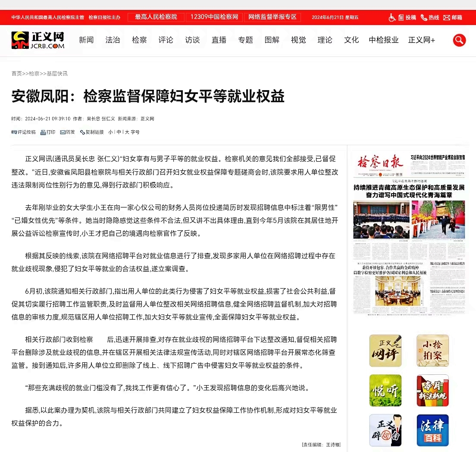The height and width of the screenshot is (452, 476).
Task: Open the 邮箱 envelope mail link
Action: 453,18
